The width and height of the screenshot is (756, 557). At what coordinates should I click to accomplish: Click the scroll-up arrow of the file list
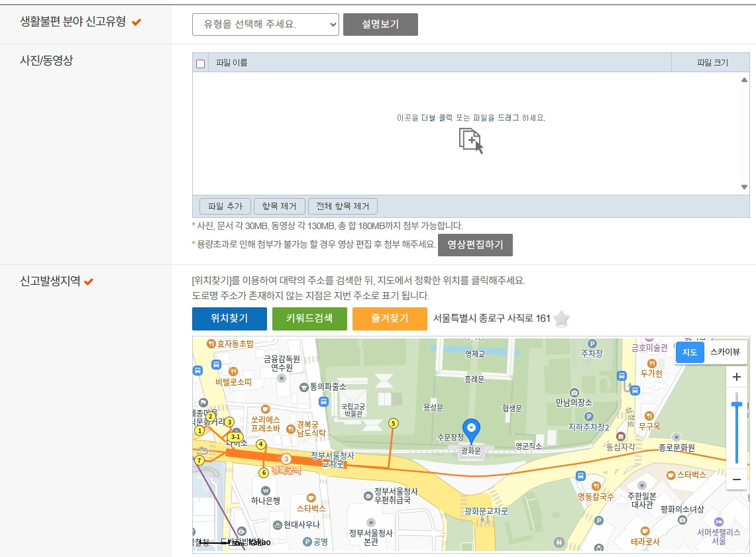pyautogui.click(x=744, y=80)
